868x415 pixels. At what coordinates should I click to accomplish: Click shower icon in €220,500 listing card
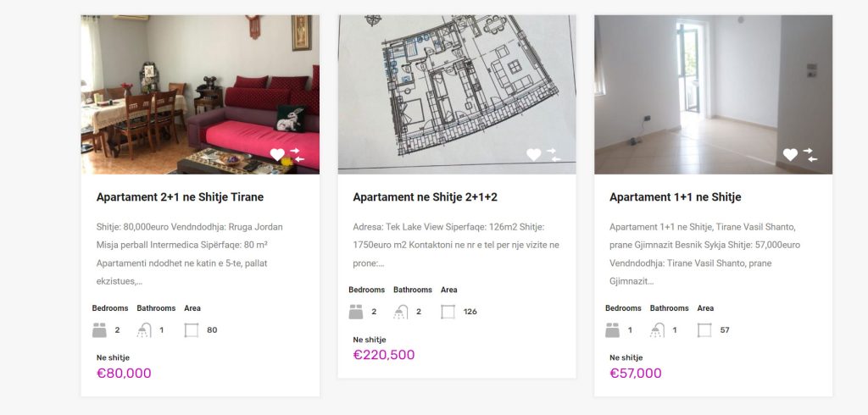400,312
